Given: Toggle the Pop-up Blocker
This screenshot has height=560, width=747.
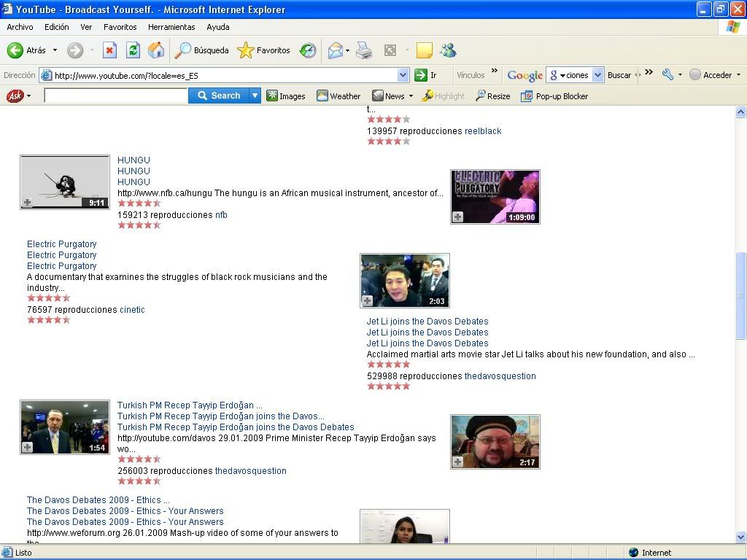Looking at the screenshot, I should 554,96.
